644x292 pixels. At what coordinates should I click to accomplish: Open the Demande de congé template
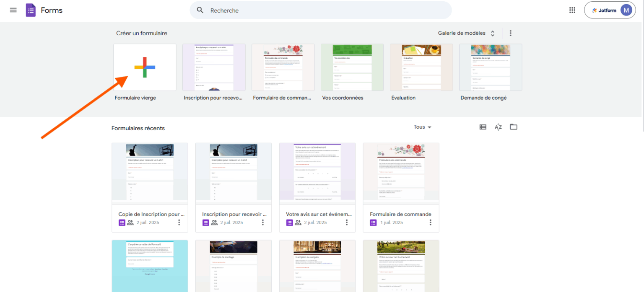490,67
